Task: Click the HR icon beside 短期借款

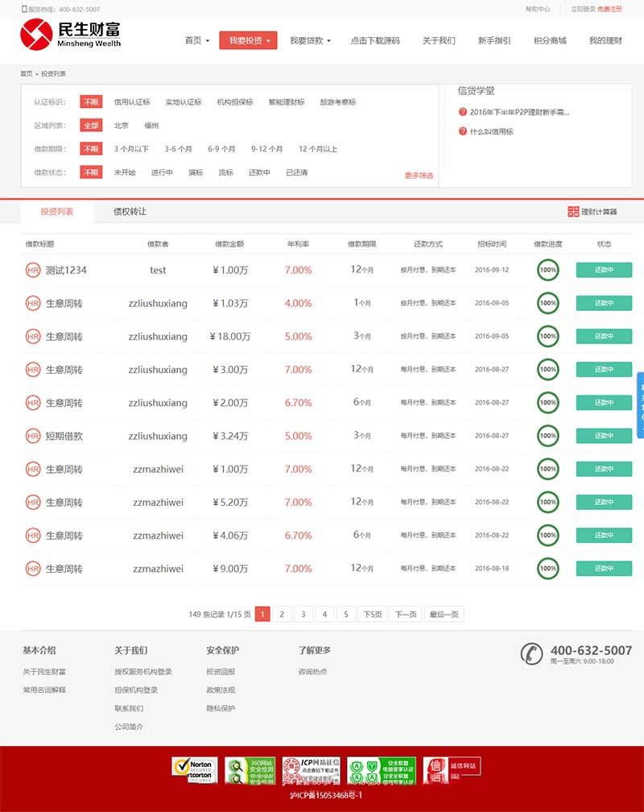Action: click(x=32, y=436)
